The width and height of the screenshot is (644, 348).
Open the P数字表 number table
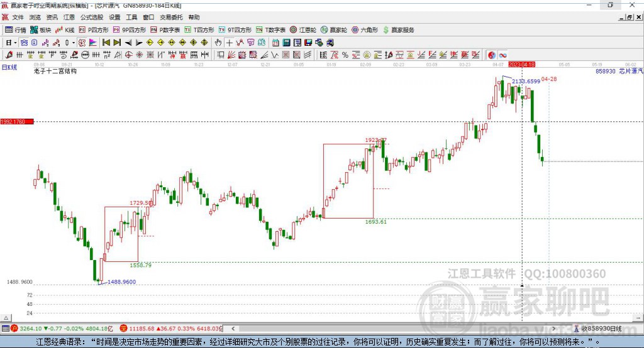[165, 30]
